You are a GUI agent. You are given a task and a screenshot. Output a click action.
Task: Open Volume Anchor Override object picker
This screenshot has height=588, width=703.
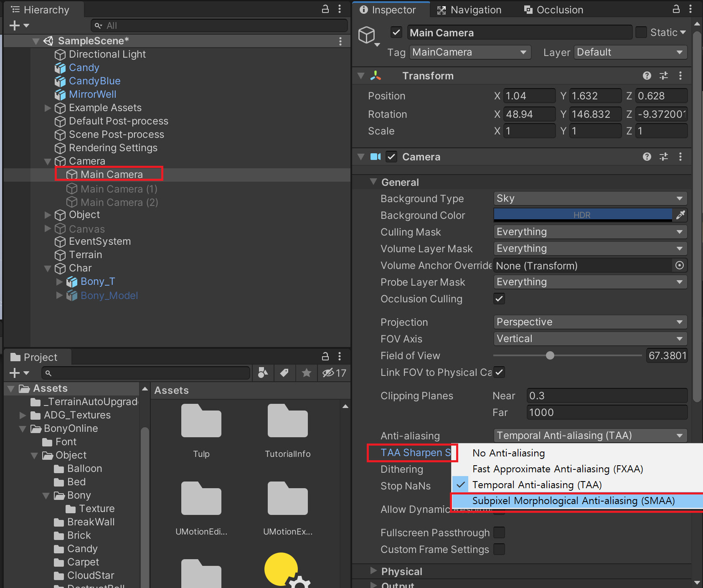pos(680,265)
